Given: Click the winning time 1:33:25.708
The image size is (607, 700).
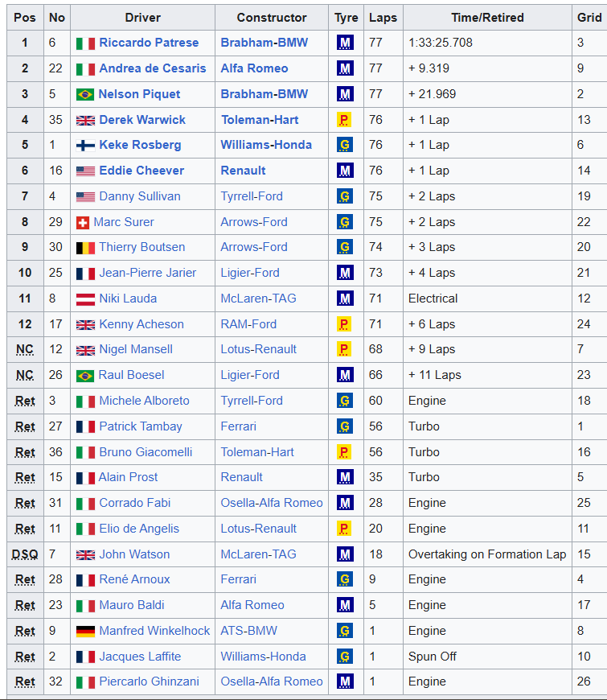Looking at the screenshot, I should [441, 43].
